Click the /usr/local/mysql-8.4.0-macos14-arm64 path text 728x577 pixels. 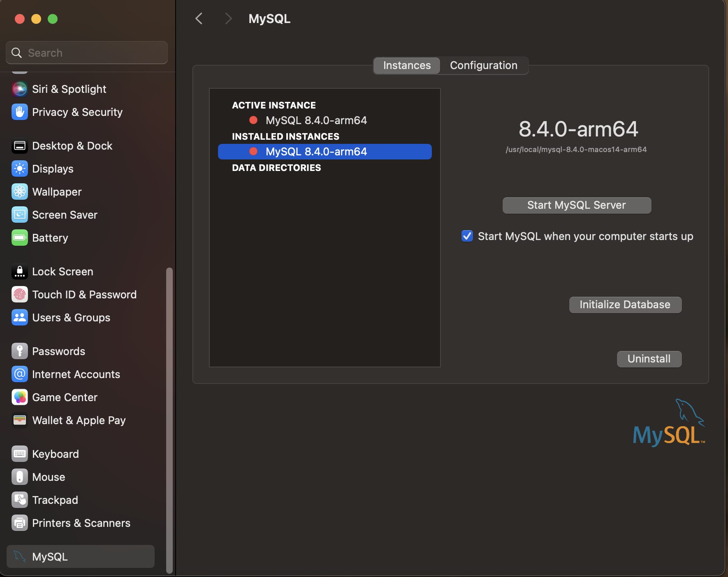[x=576, y=150]
